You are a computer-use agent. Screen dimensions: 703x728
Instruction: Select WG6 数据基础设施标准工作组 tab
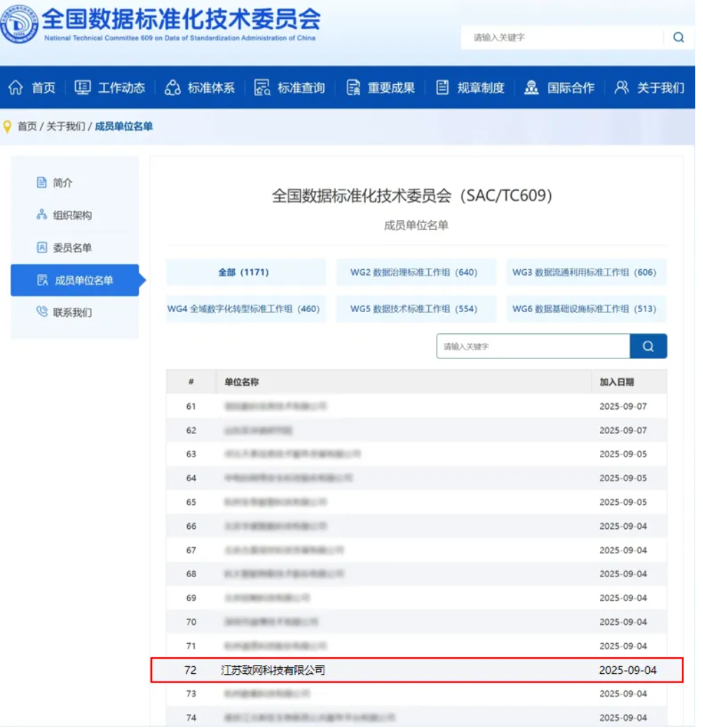pyautogui.click(x=586, y=309)
